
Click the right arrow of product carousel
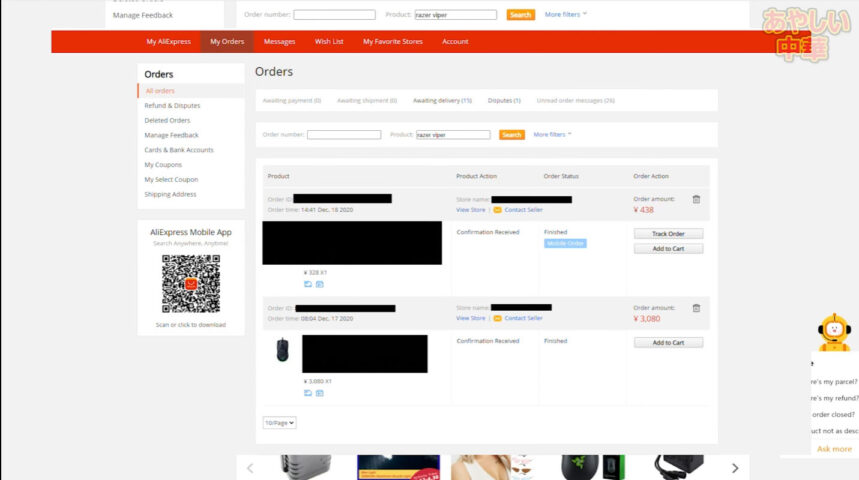pyautogui.click(x=735, y=468)
